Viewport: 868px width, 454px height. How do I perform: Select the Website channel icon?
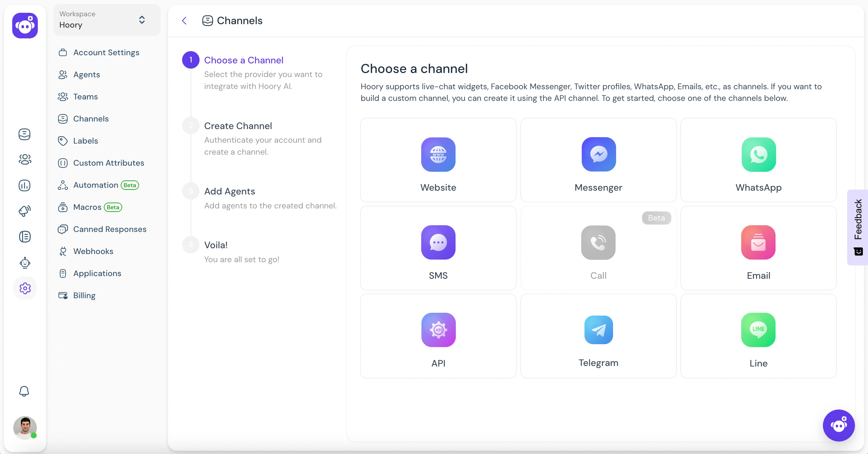pyautogui.click(x=438, y=154)
